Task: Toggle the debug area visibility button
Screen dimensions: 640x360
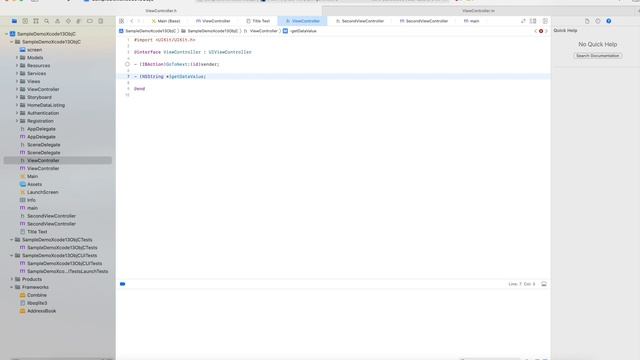Action: pos(544,284)
